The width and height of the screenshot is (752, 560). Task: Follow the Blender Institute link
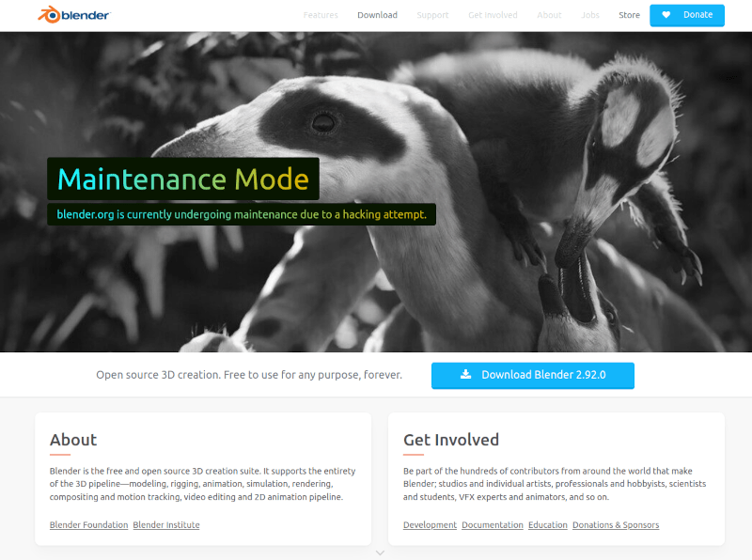[166, 525]
